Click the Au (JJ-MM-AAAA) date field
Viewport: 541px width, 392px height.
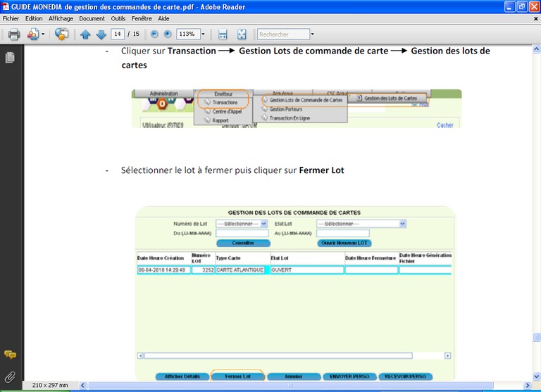(343, 234)
